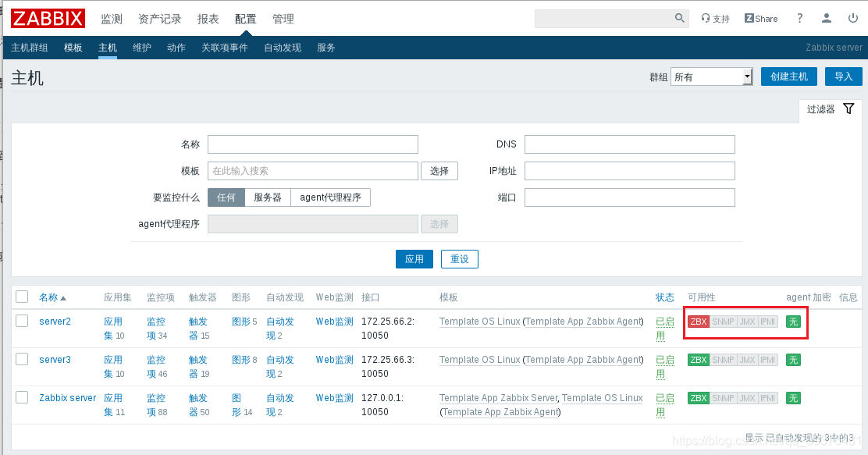The width and height of the screenshot is (868, 455).
Task: Click JMX badge in server3 row
Action: coord(747,360)
